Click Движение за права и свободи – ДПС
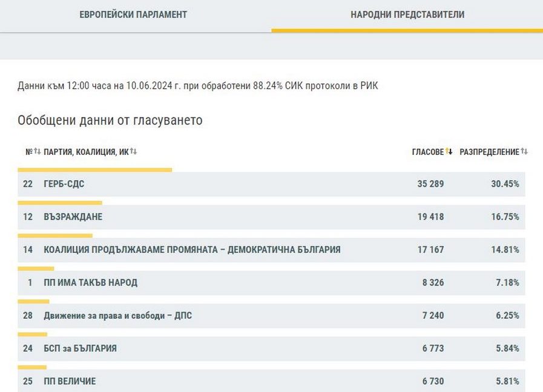Screen dimensions: 543x392 tap(117, 315)
